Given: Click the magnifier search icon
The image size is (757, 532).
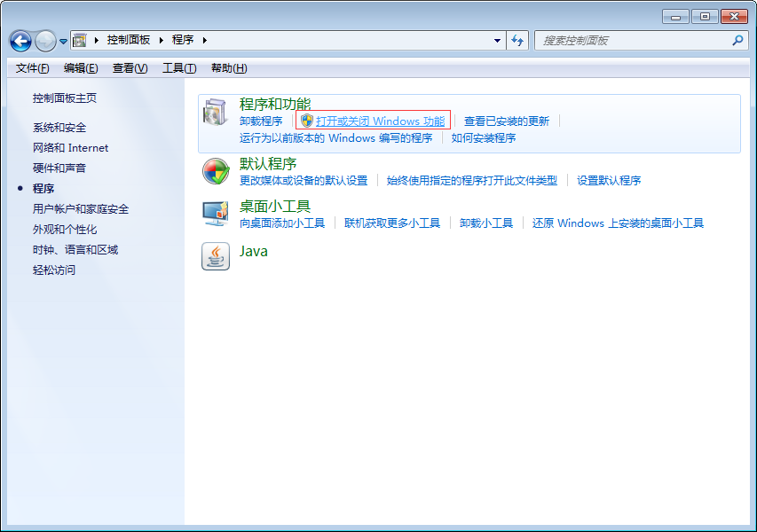Looking at the screenshot, I should click(x=737, y=41).
